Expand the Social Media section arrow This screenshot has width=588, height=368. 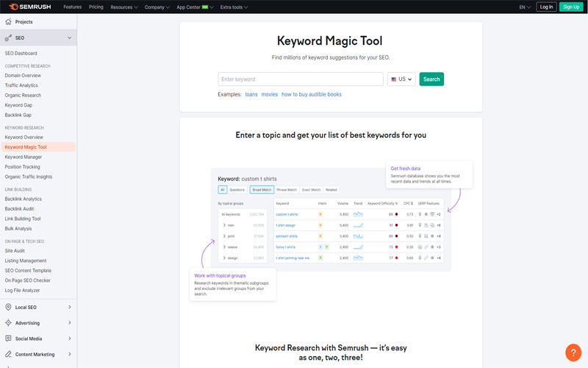click(x=69, y=339)
